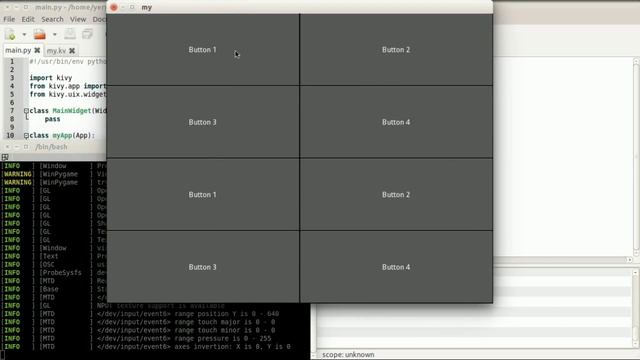
Task: Click the first WARNING WinPygame log line
Action: tap(53, 174)
